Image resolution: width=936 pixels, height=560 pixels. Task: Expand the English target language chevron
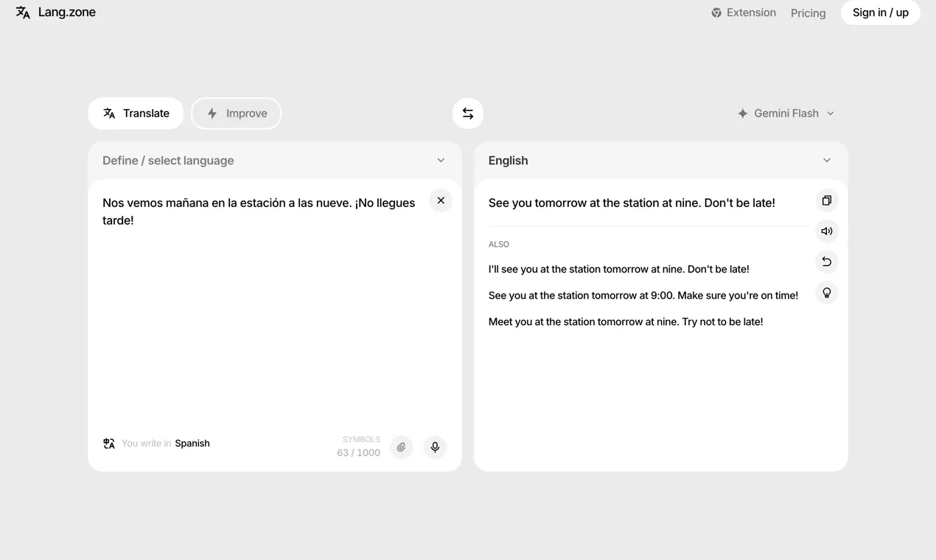[827, 161]
